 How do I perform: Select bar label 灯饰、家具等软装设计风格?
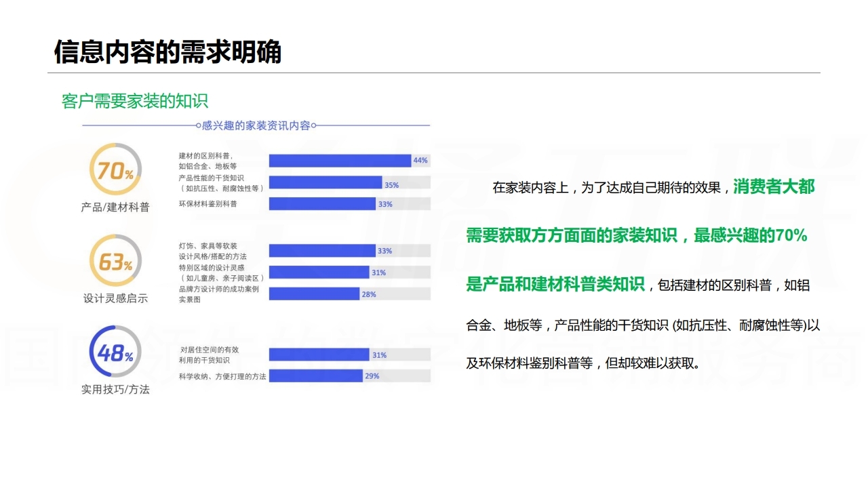pos(212,251)
